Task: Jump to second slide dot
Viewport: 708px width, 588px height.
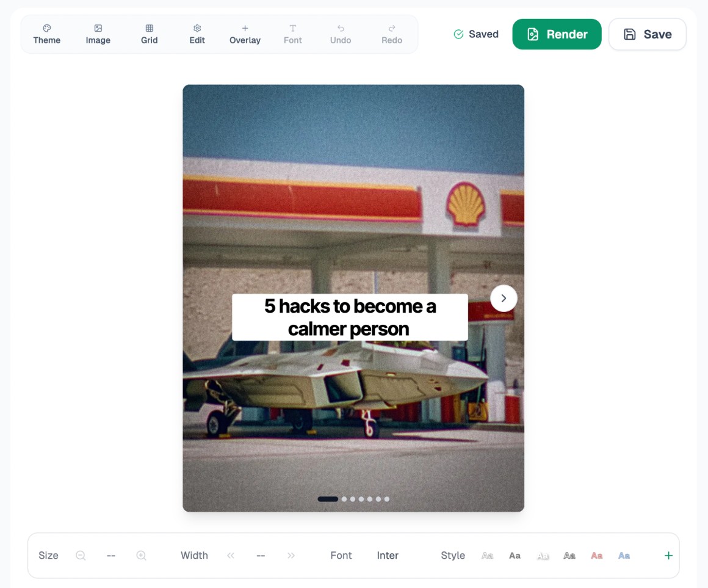Action: click(x=344, y=499)
